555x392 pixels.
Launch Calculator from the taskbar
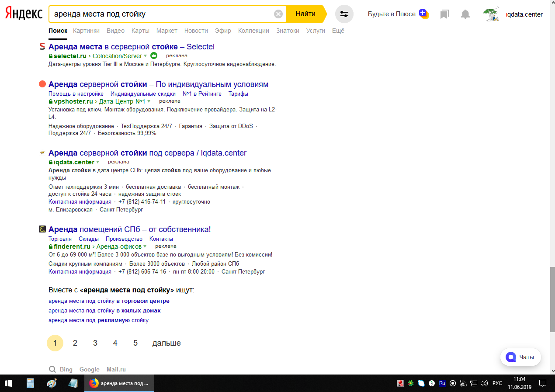[30, 383]
